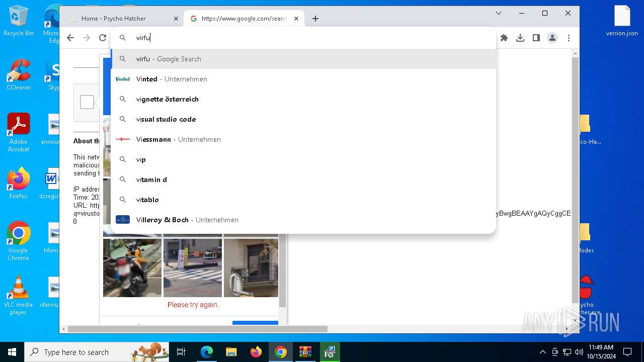Pick the 'vignette österreich' suggestion
Image resolution: width=644 pixels, height=362 pixels.
pyautogui.click(x=303, y=99)
